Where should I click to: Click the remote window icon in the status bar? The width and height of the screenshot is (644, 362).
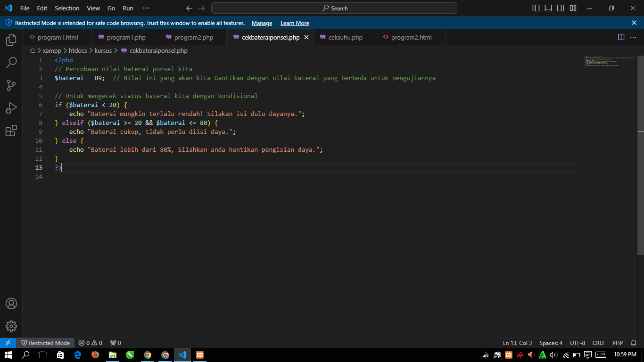coord(8,343)
